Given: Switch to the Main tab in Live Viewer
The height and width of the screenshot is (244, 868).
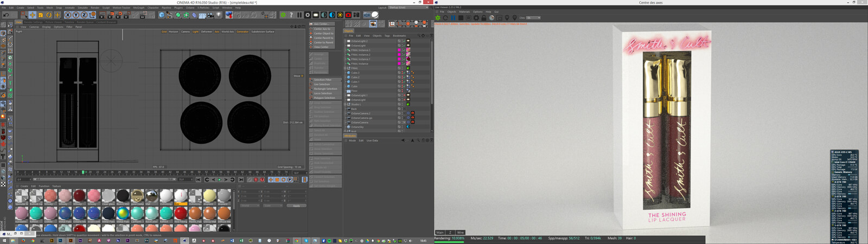Looking at the screenshot, I should click(x=440, y=232).
